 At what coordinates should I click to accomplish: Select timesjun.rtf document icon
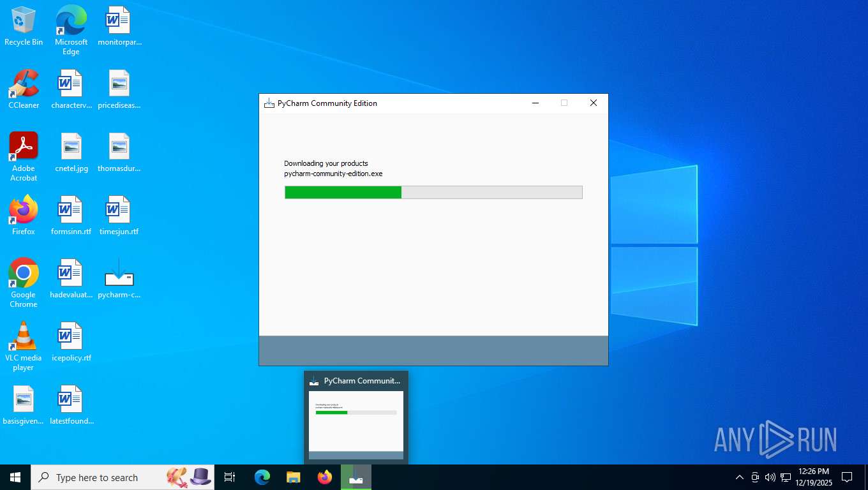pos(119,216)
